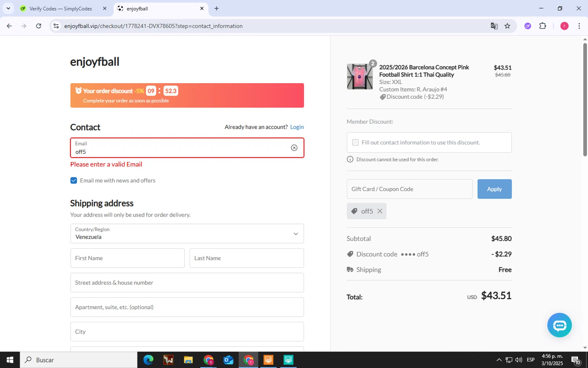Reload the checkout page
Viewport: 588px width, 368px height.
pos(38,26)
